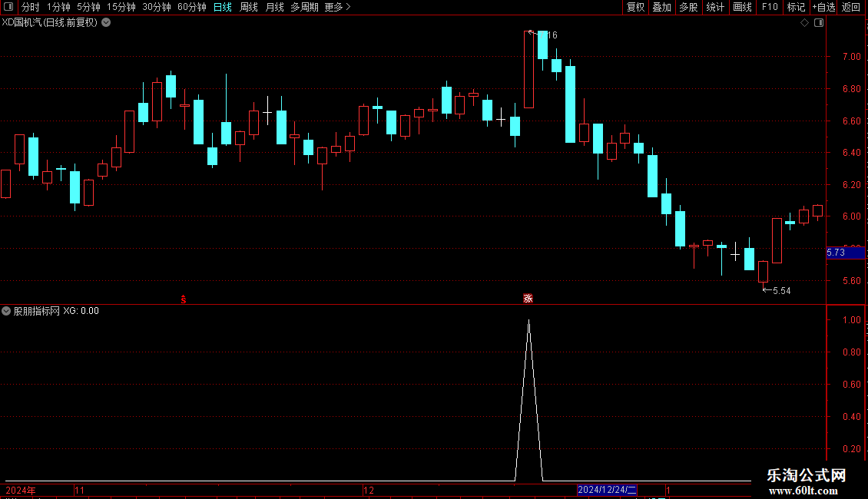The height and width of the screenshot is (499, 868).
Task: Click the 1.00 indicator axis label
Action: 851,320
